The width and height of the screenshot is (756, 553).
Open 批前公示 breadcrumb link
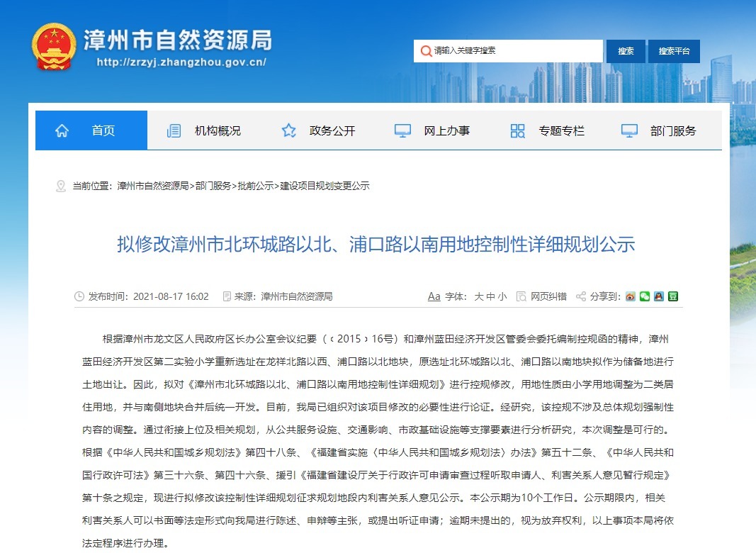256,186
